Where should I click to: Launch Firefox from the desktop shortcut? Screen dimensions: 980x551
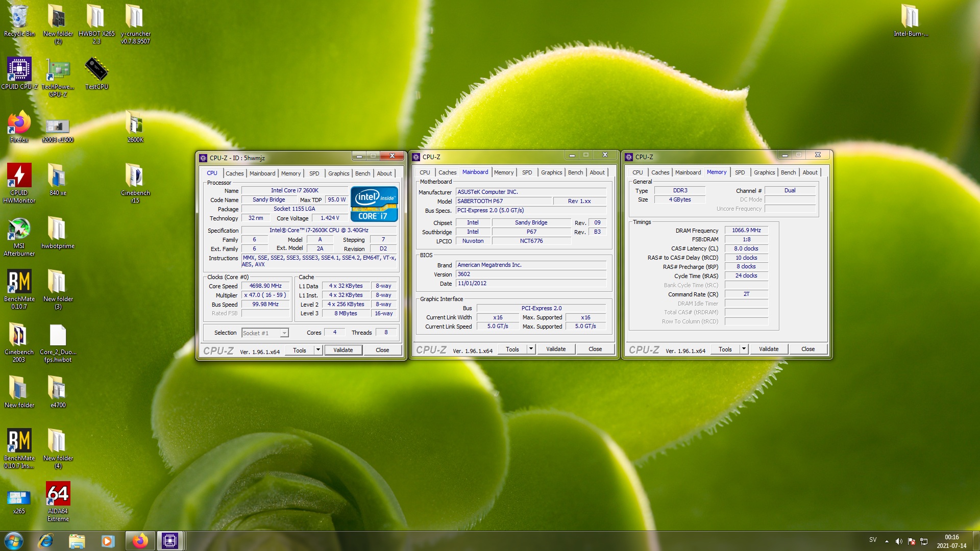tap(19, 127)
